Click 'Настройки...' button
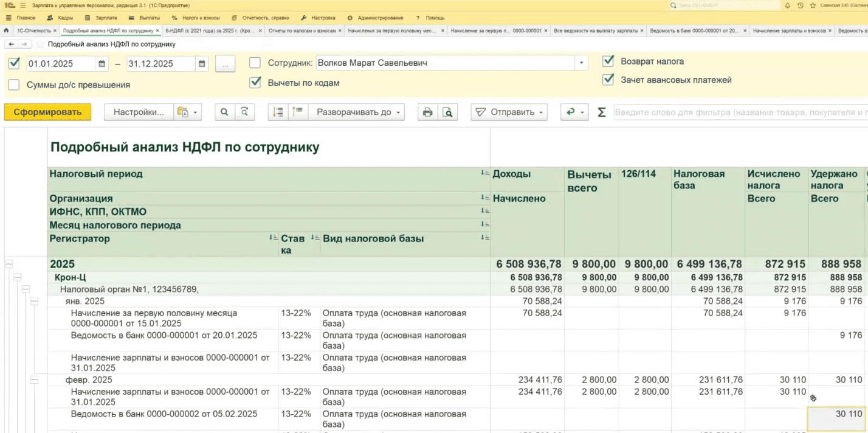This screenshot has width=868, height=433. tap(139, 112)
